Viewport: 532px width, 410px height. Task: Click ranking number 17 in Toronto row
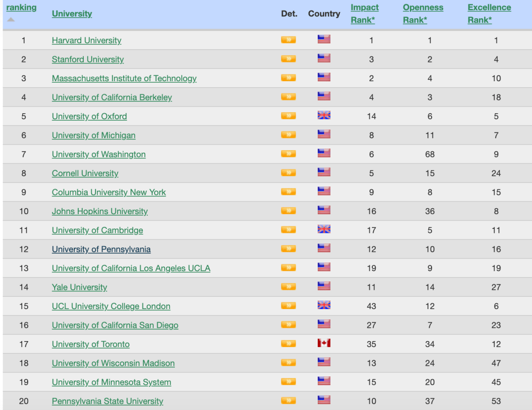pyautogui.click(x=24, y=344)
